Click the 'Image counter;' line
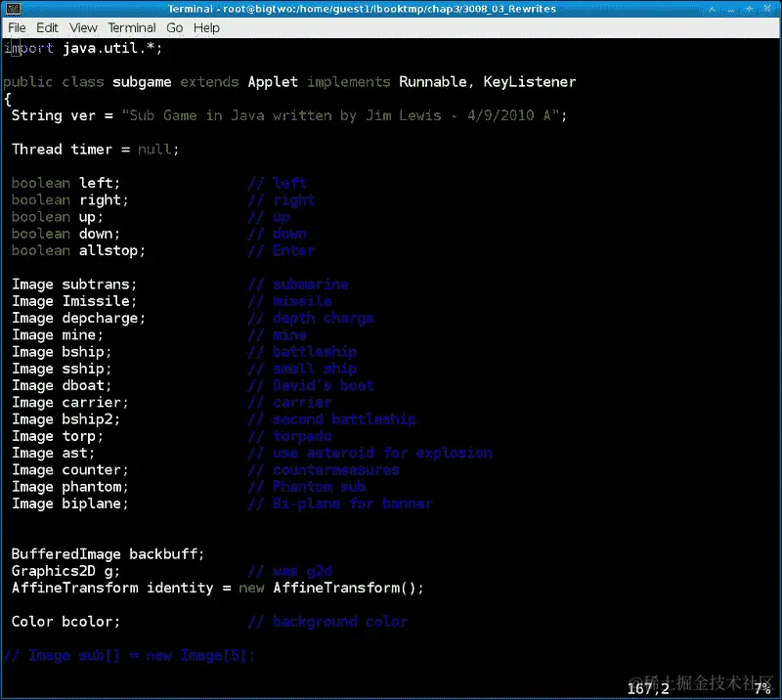 [x=69, y=470]
